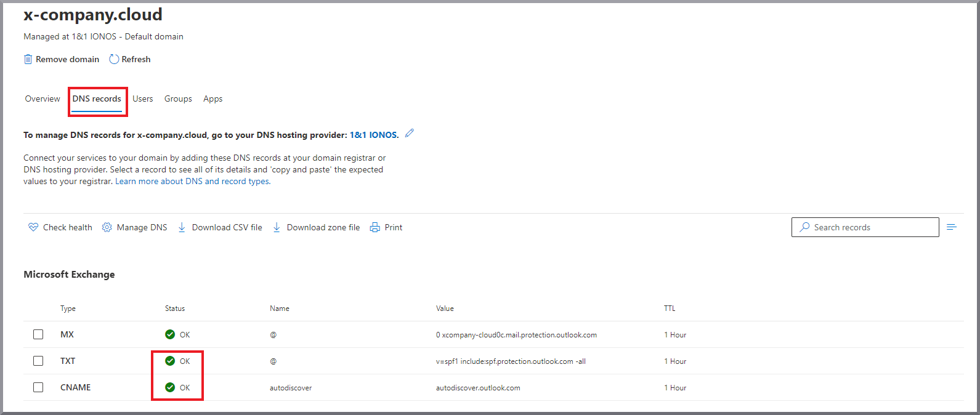
Task: Click the circular Refresh icon
Action: tap(114, 59)
